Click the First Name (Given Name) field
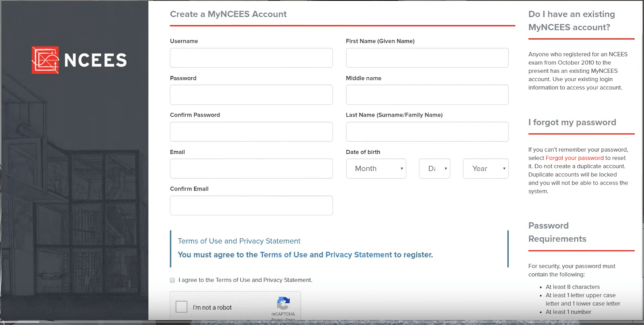 [427, 57]
